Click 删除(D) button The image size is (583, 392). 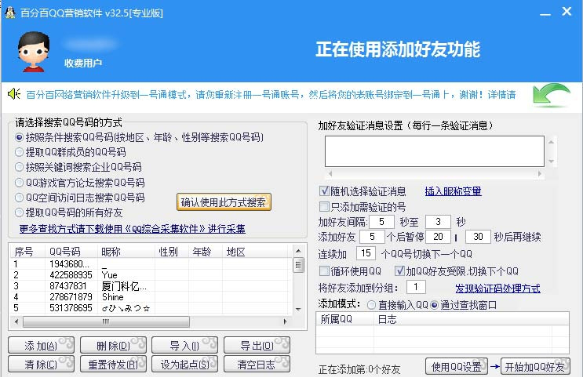(113, 346)
